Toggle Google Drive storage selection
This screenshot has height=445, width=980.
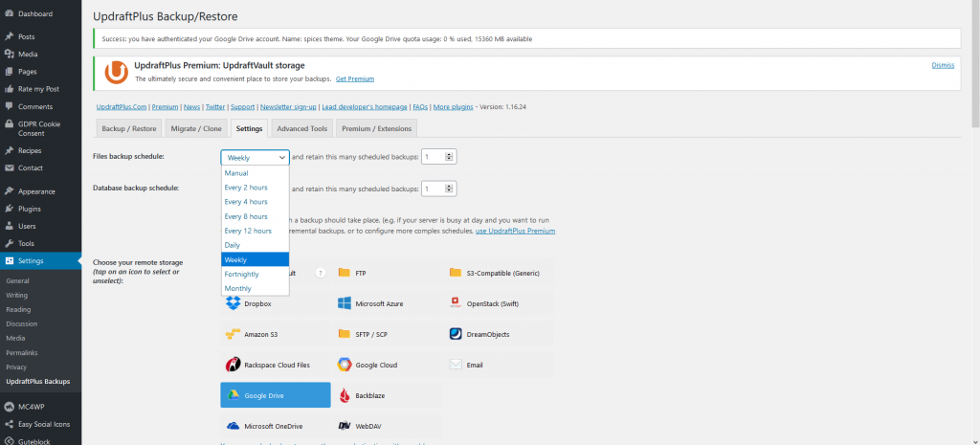pos(276,395)
